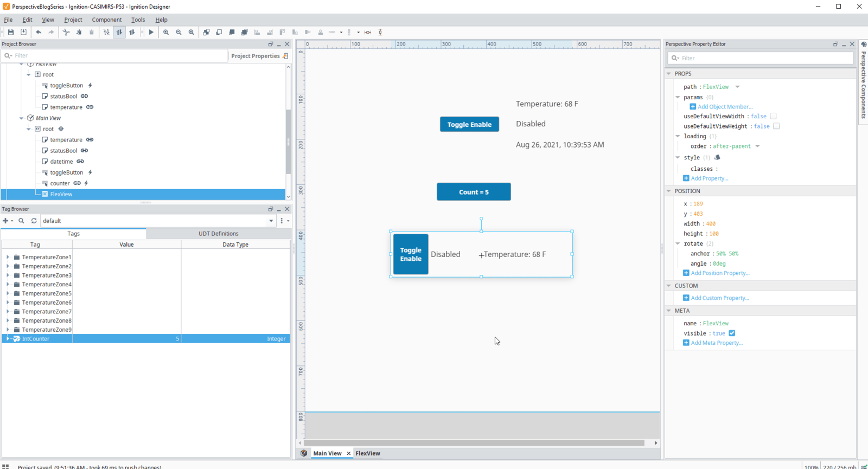Switch to the FlexView workspace tab
The width and height of the screenshot is (868, 469).
tap(368, 453)
